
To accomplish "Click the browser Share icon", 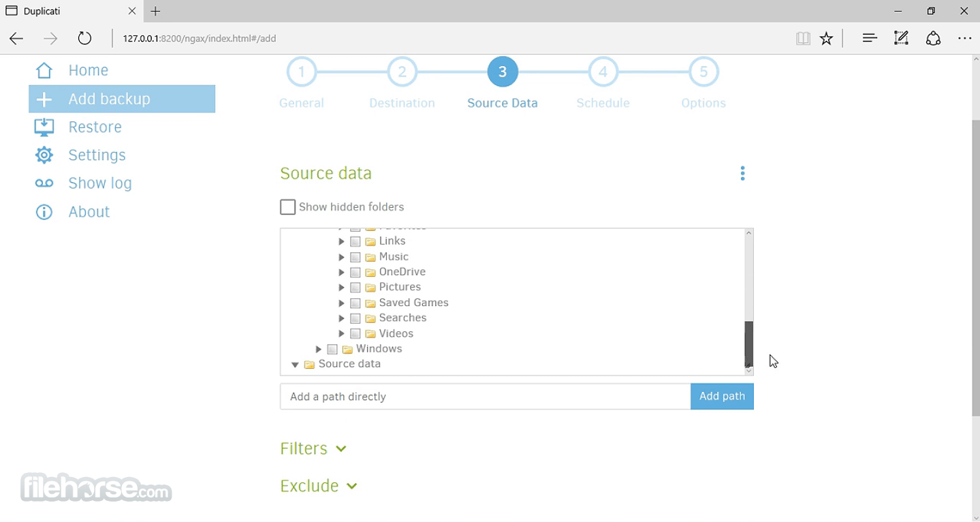I will click(x=933, y=38).
